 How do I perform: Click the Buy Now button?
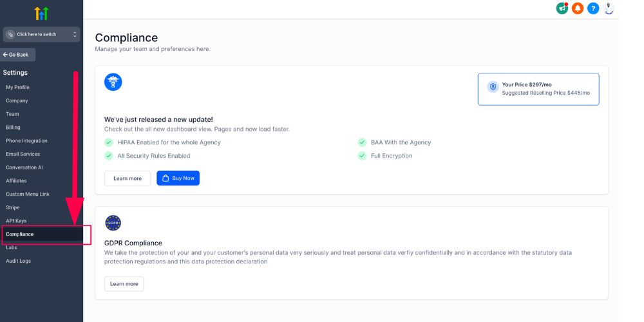[178, 178]
